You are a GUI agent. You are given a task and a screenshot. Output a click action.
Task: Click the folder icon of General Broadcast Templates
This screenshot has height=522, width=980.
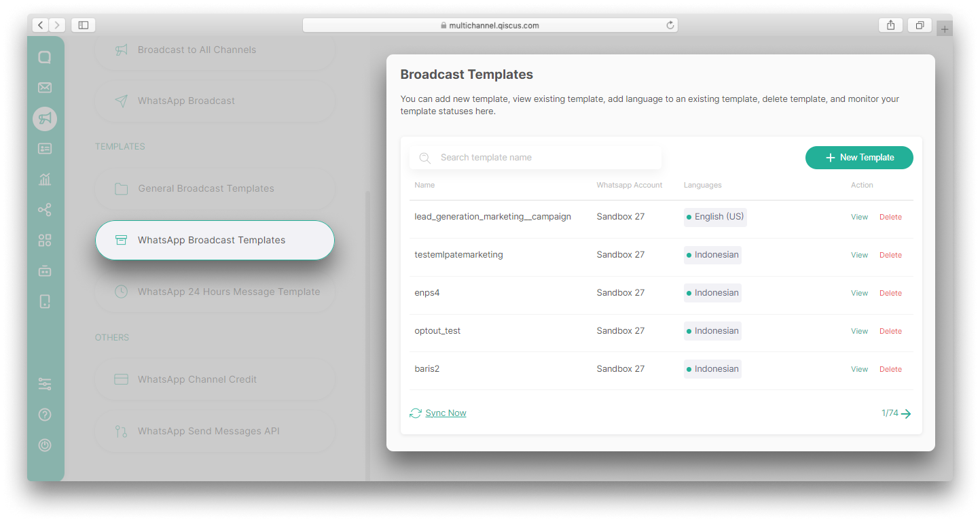[x=122, y=188]
